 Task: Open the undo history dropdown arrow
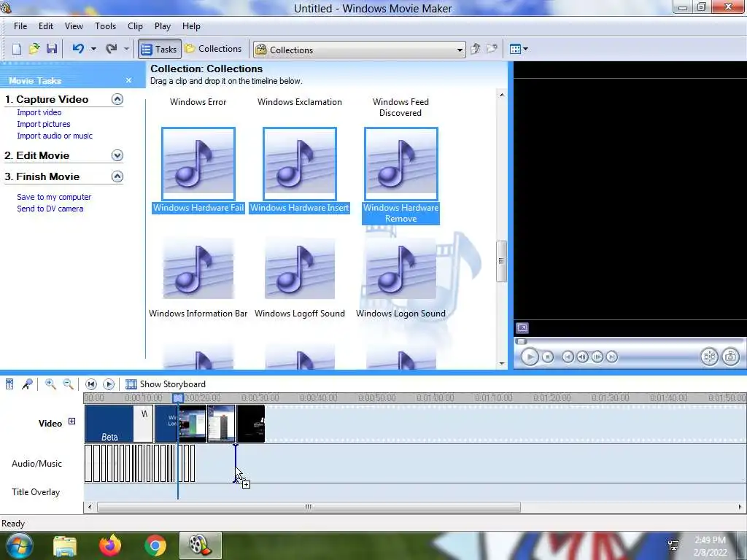(x=93, y=49)
